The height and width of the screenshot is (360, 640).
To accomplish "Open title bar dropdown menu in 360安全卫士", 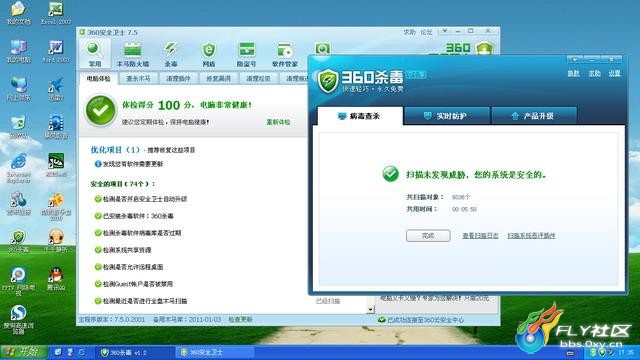I will click(445, 31).
